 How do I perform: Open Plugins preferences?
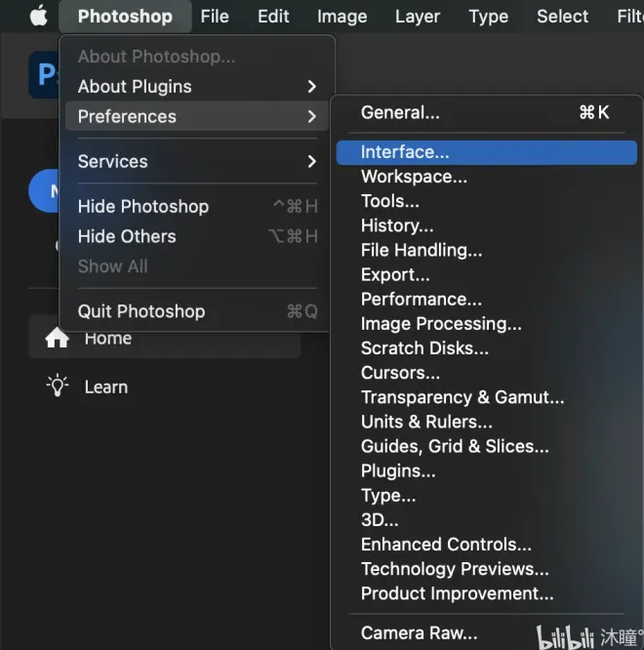coord(487,470)
